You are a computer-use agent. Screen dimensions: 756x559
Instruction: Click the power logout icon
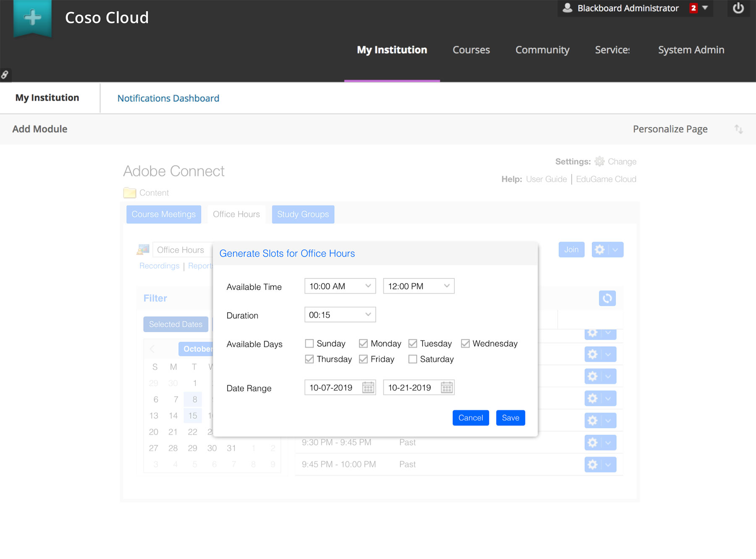click(x=738, y=8)
